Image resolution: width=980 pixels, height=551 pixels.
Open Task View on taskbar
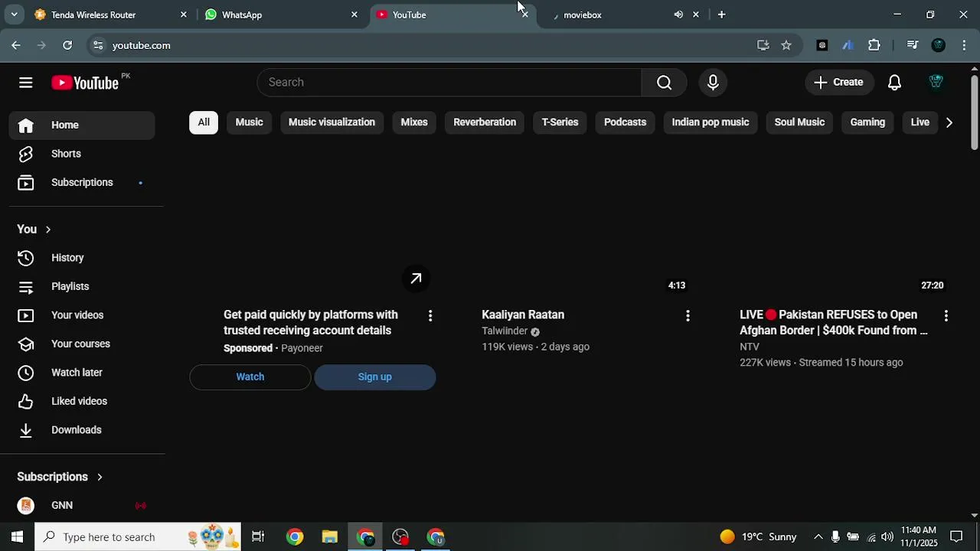pos(258,536)
